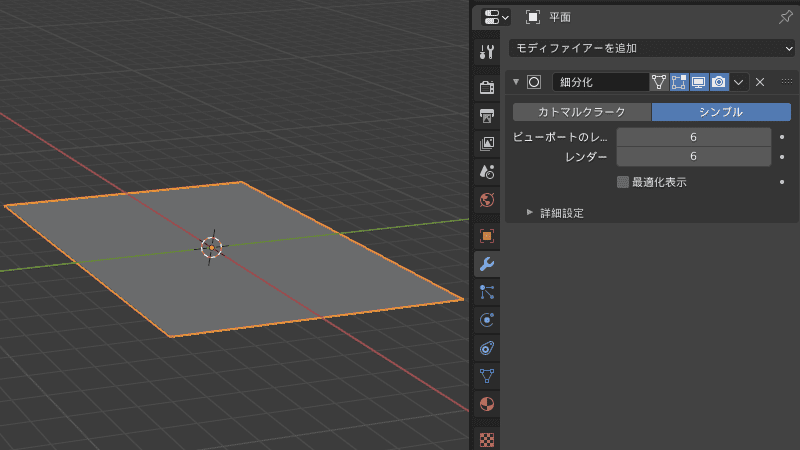
Task: Enable the 最適化表示 checkbox
Action: coord(622,182)
